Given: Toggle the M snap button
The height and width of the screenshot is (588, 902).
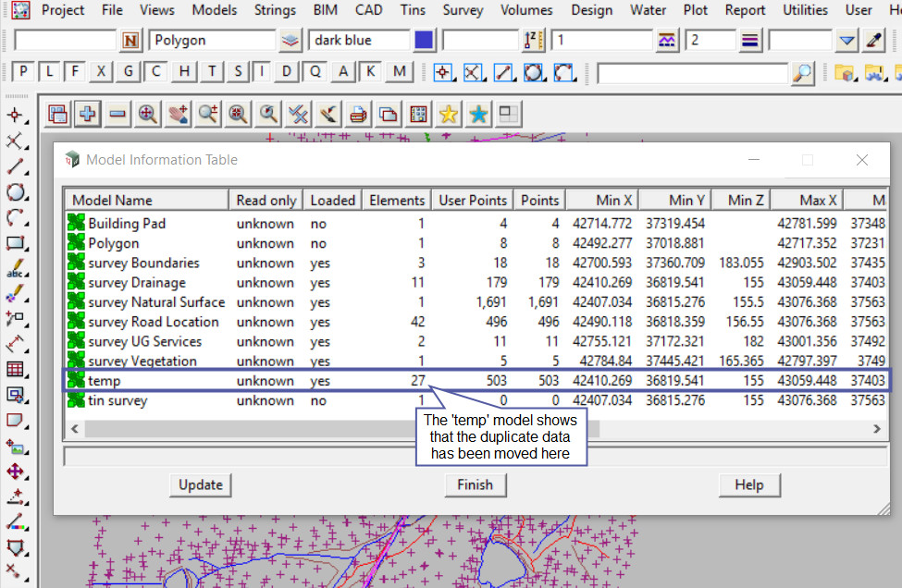Looking at the screenshot, I should click(x=400, y=72).
